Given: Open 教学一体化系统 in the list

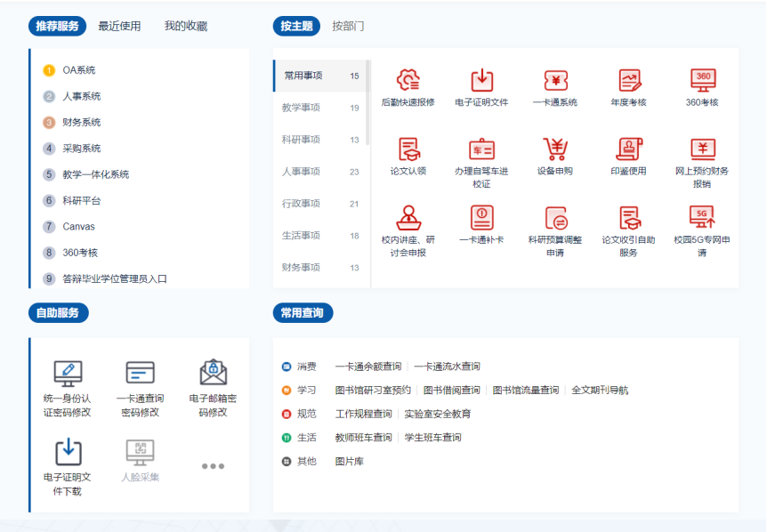Looking at the screenshot, I should click(x=96, y=174).
